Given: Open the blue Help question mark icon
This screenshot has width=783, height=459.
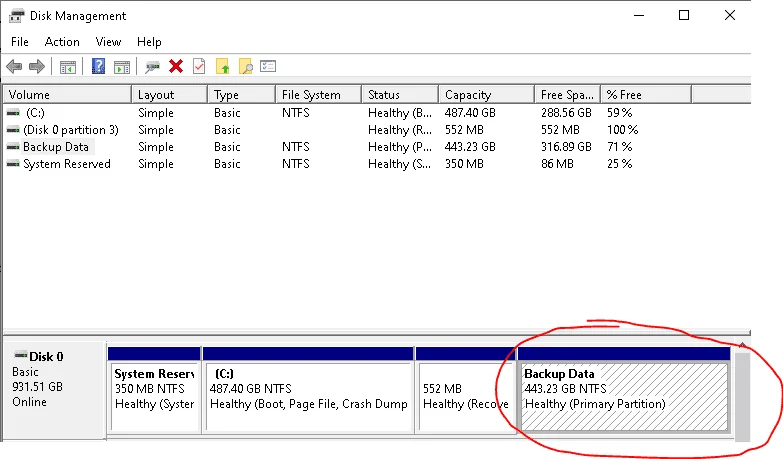Looking at the screenshot, I should click(x=98, y=66).
